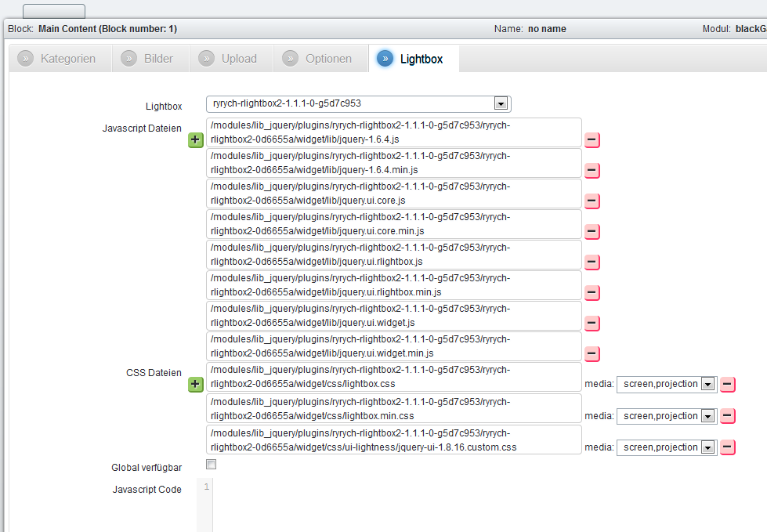Screen dimensions: 767x532
Task: Add a new CSS Dateien entry with plus icon
Action: pyautogui.click(x=196, y=385)
